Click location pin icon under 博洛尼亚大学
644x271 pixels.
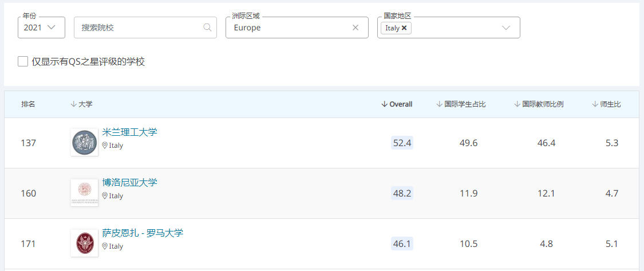click(105, 196)
